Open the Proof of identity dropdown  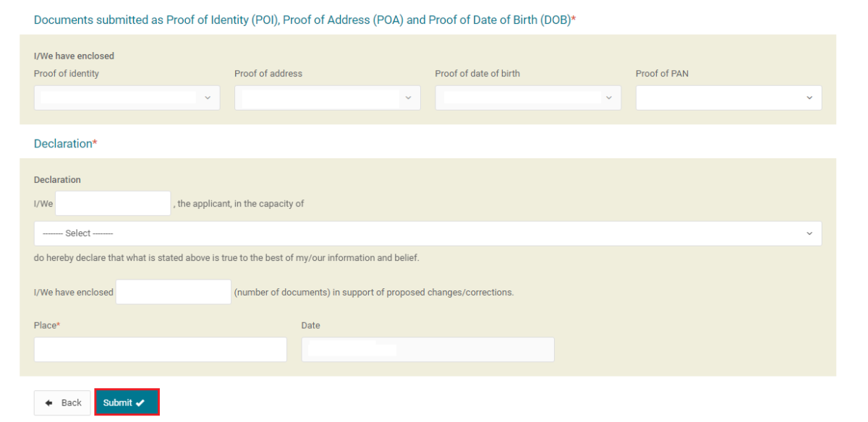(127, 97)
